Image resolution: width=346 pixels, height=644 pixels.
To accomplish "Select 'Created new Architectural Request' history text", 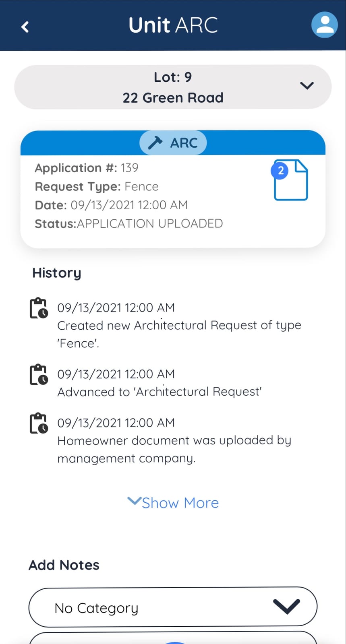I will [x=179, y=334].
